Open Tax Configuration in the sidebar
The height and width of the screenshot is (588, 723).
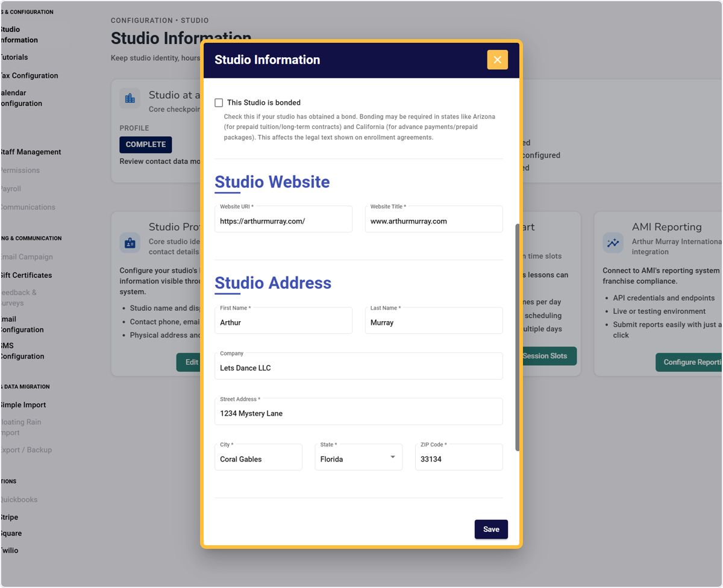pos(29,76)
